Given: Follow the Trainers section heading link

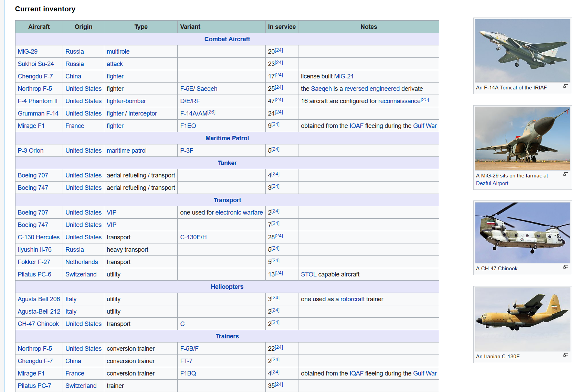Looking at the screenshot, I should click(227, 336).
